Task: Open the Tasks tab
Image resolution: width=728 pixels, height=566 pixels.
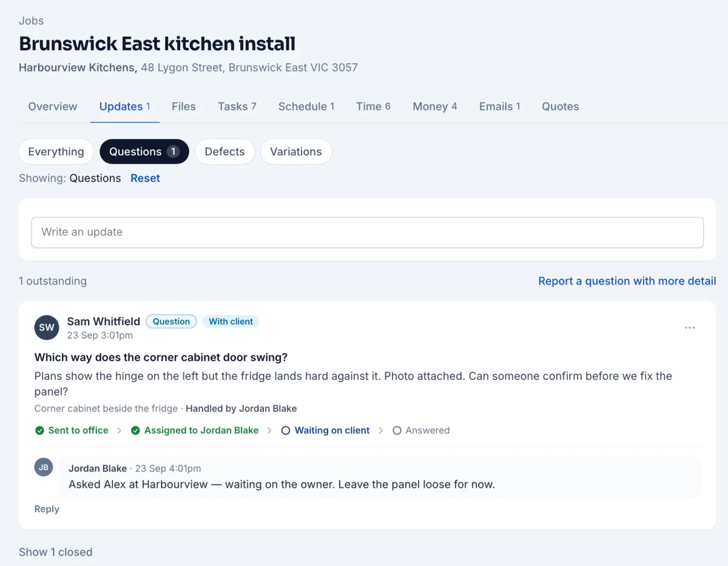Action: click(237, 106)
